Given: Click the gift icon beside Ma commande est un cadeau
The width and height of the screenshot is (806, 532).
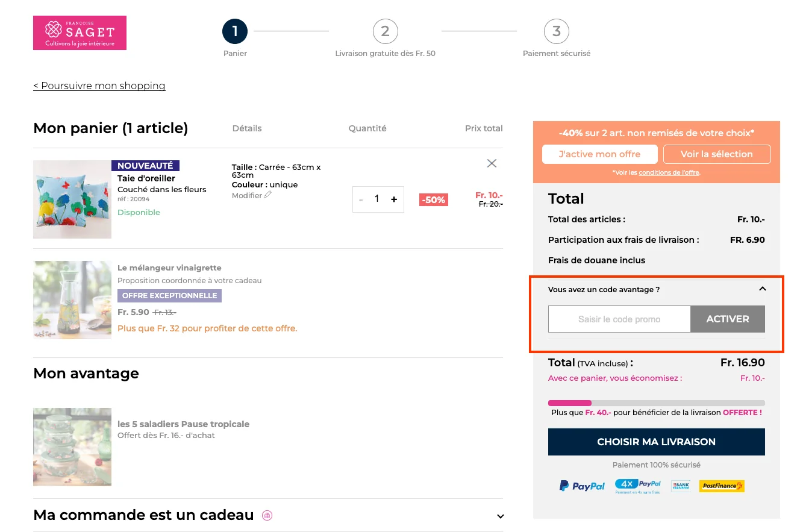Looking at the screenshot, I should click(266, 515).
